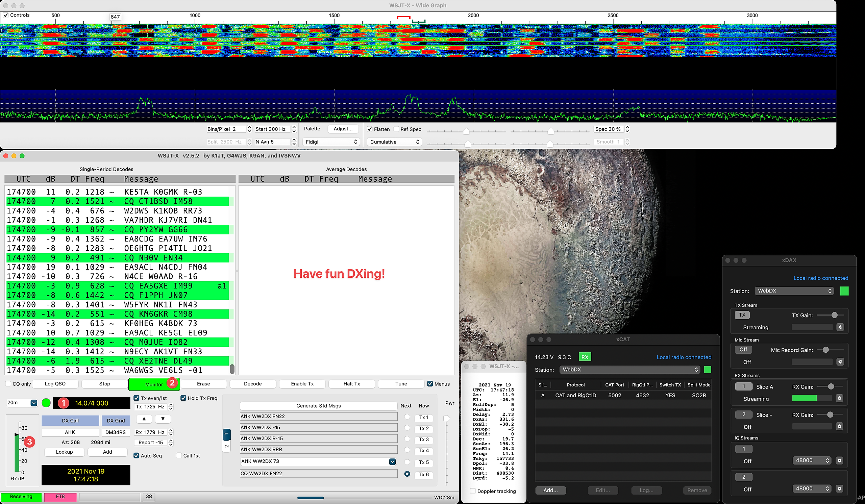The image size is (865, 504).
Task: Click the Tx 5 message dropdown arrow
Action: point(392,461)
